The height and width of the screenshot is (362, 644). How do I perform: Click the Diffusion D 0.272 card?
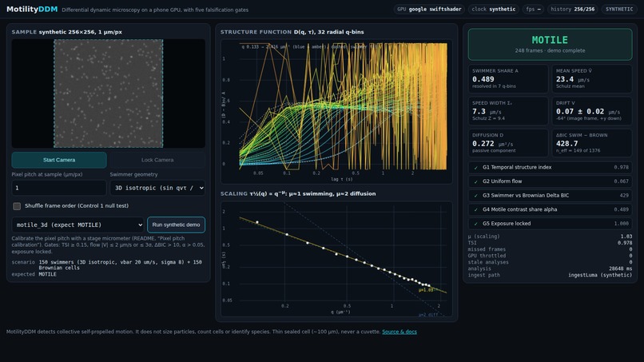click(508, 143)
